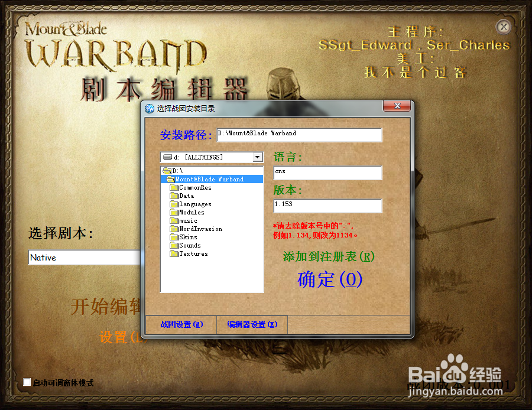
Task: Click the Mount&Blade Warband open folder icon
Action: pos(171,179)
